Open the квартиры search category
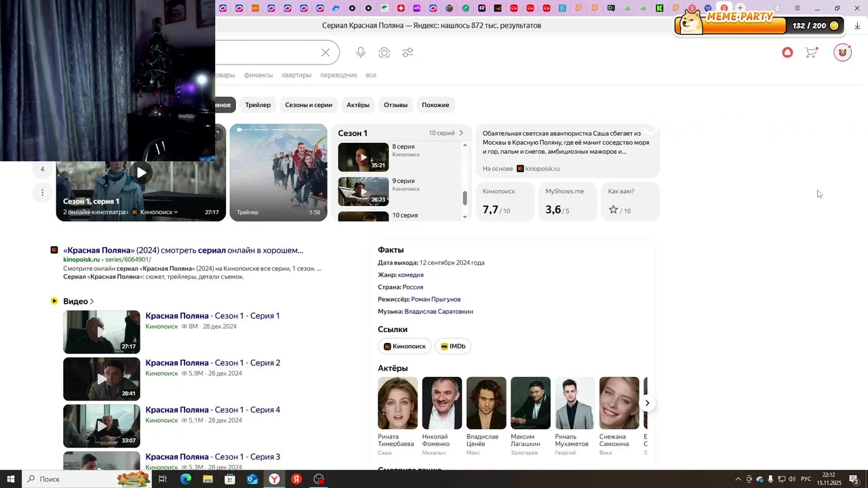 [296, 75]
